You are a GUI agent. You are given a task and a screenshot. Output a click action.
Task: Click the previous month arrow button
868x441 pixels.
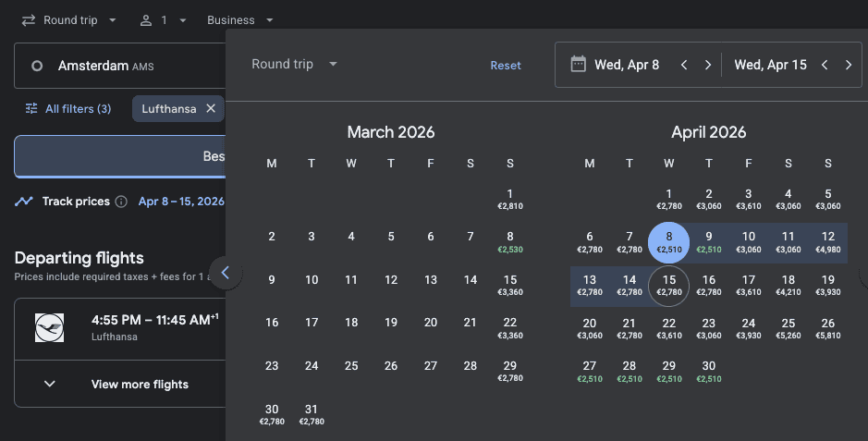[226, 273]
